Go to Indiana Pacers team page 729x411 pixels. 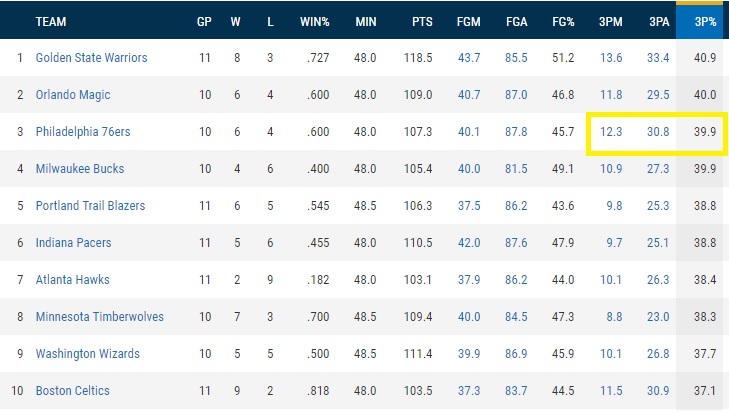pyautogui.click(x=73, y=243)
